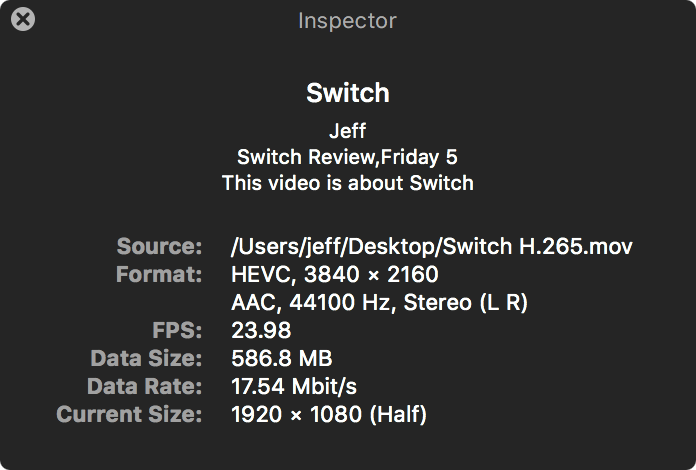Select the Switch Review, Friday 5 line

pos(347,157)
